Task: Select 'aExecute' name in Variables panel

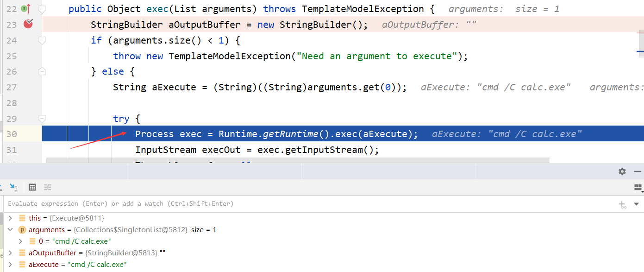Action: point(44,265)
